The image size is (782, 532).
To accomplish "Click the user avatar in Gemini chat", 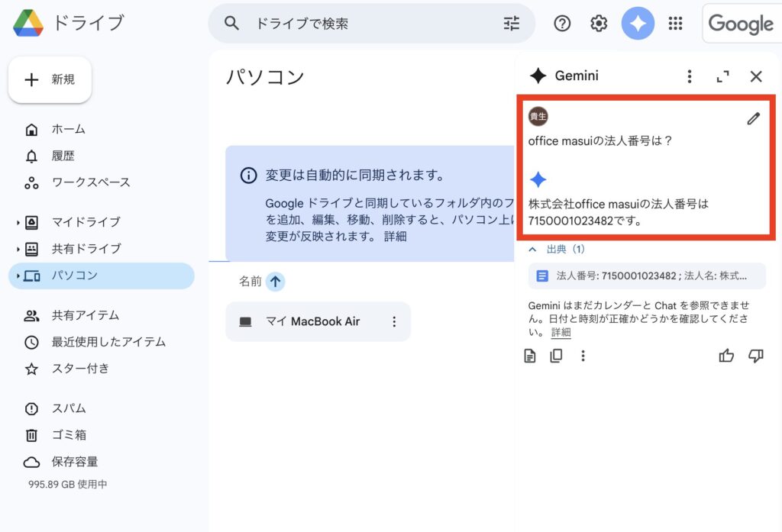I will [x=538, y=117].
